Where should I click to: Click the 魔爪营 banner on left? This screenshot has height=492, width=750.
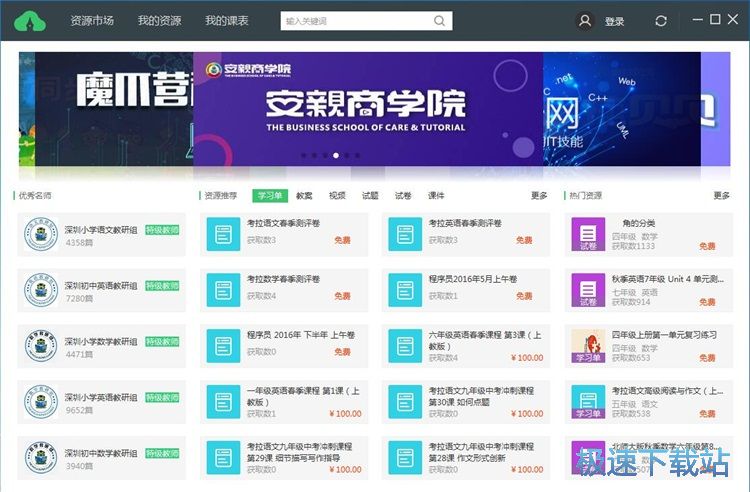114,109
